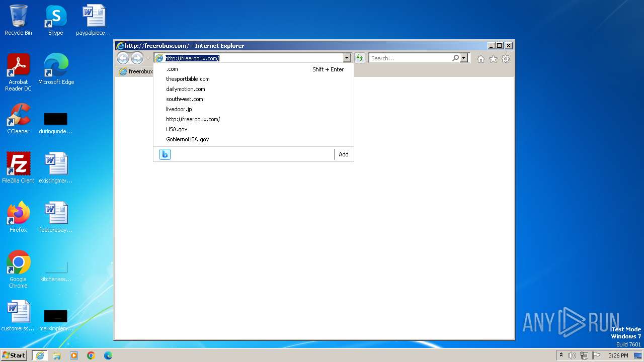
Task: Click the Internet Explorer Back arrow button
Action: [x=123, y=58]
